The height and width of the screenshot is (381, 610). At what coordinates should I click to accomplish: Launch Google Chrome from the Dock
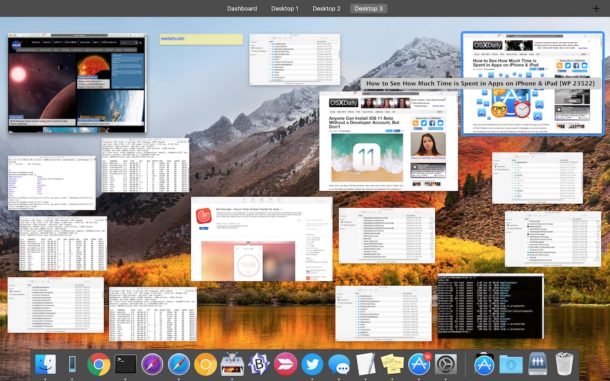tap(99, 364)
